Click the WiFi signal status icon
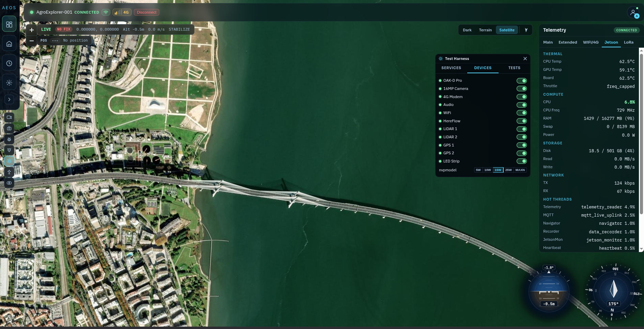This screenshot has width=644, height=329. 106,12
